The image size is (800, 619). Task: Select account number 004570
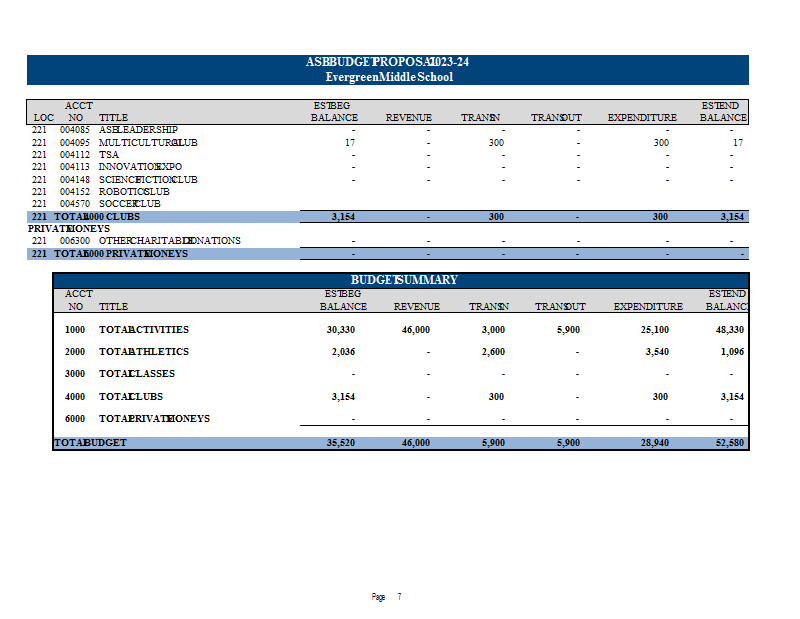(x=74, y=204)
